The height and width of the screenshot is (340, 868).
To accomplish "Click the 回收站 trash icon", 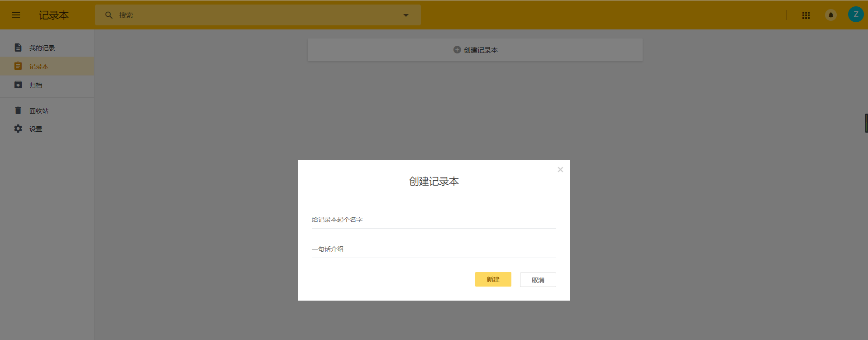I will 18,110.
